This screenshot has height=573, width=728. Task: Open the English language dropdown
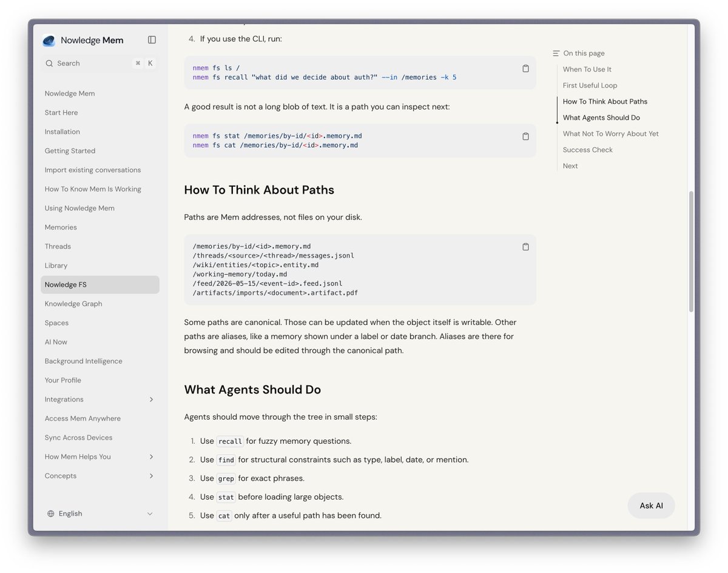pos(100,514)
